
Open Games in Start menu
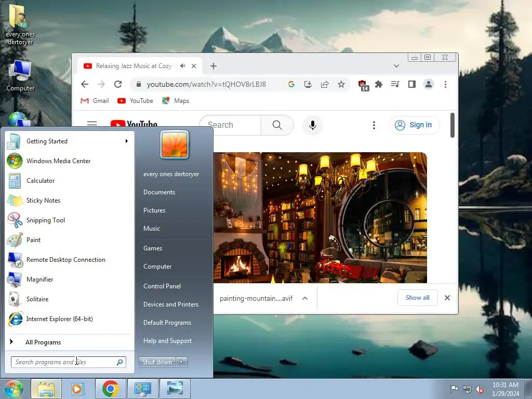[x=153, y=248]
